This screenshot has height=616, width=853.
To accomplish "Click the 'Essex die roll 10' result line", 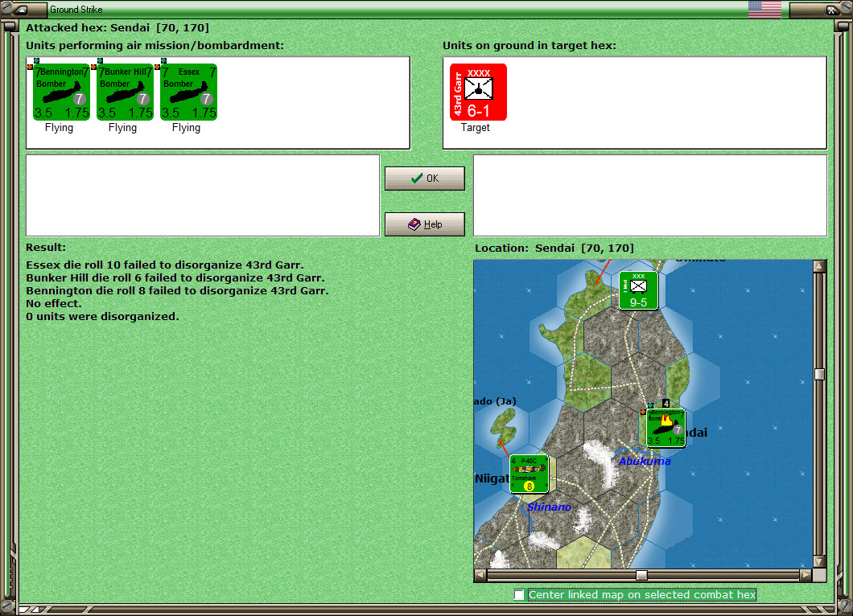I will pos(165,265).
